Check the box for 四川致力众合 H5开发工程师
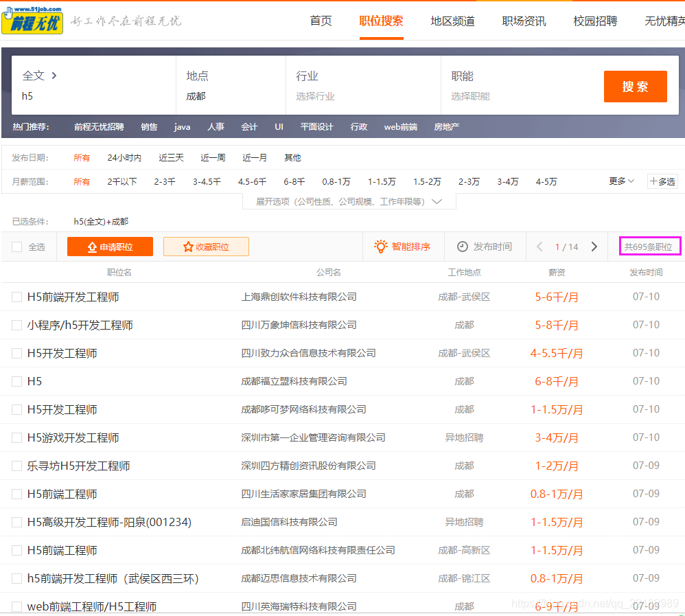This screenshot has height=616, width=685. click(x=17, y=353)
